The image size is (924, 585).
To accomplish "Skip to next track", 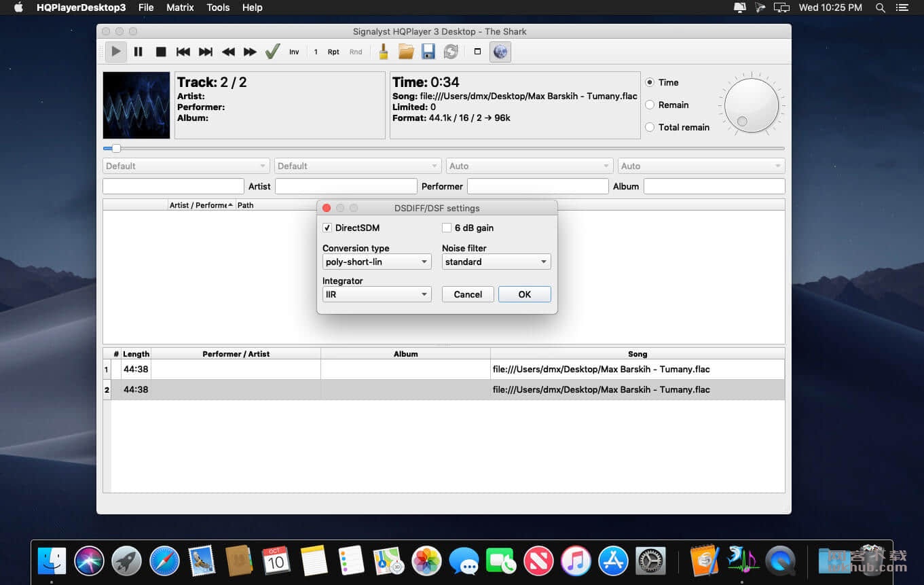I will pos(206,52).
